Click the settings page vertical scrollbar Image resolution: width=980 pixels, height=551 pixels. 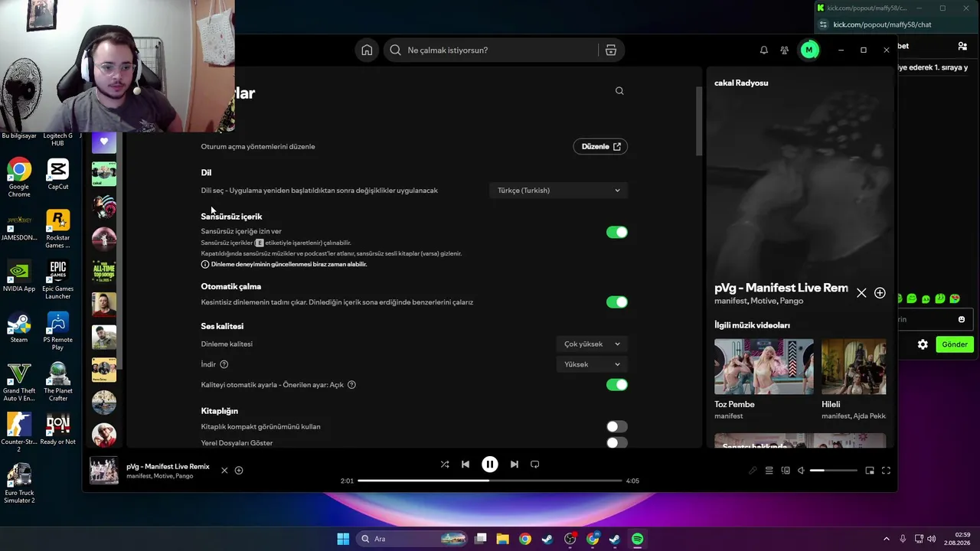(x=699, y=120)
